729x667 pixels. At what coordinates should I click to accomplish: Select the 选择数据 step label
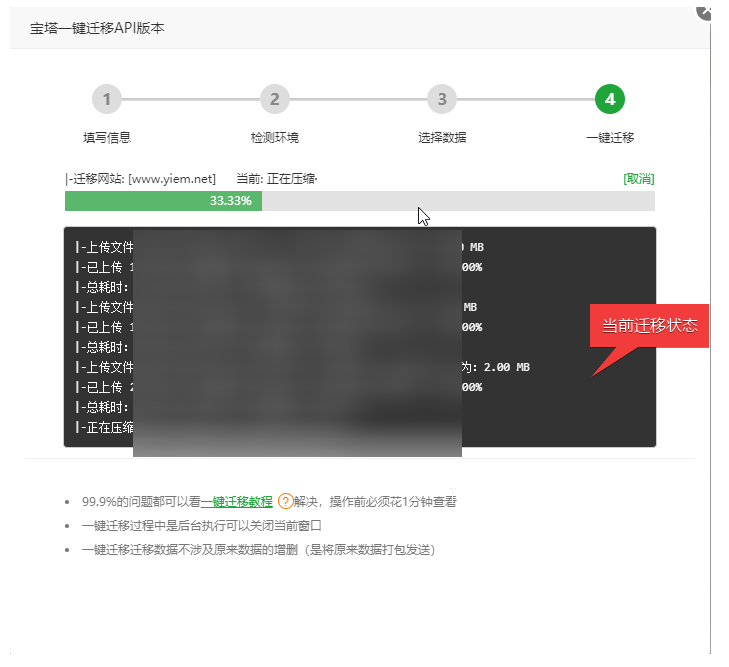(442, 138)
